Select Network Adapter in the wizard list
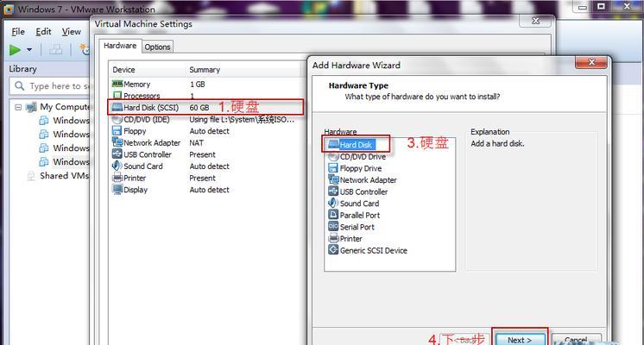This screenshot has width=644, height=345. click(368, 180)
